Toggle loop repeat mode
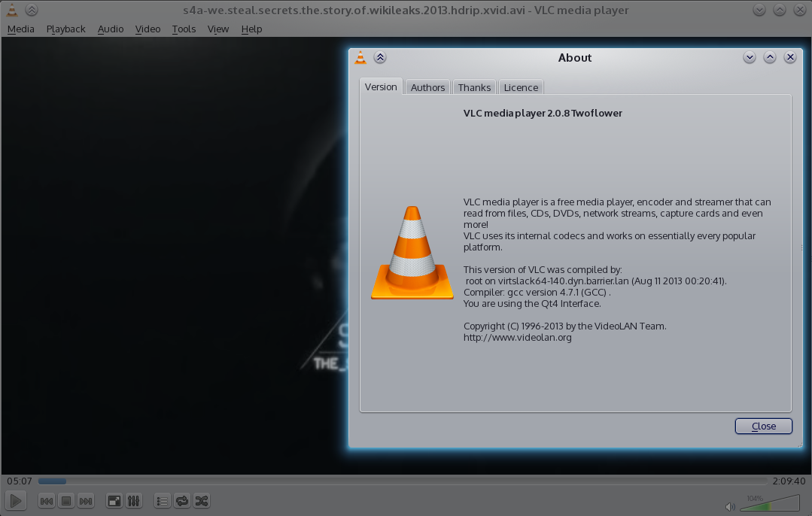Image resolution: width=812 pixels, height=516 pixels. (181, 501)
